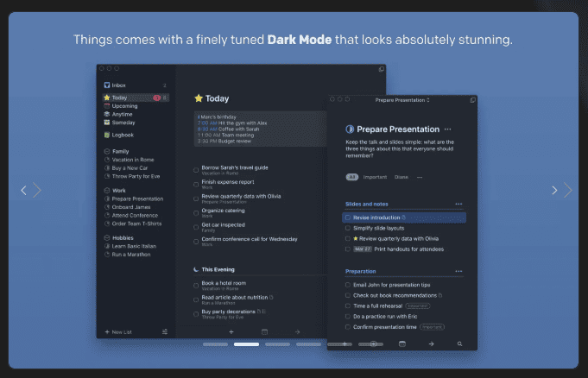
Task: Check off Book a hotel room
Action: [196, 286]
